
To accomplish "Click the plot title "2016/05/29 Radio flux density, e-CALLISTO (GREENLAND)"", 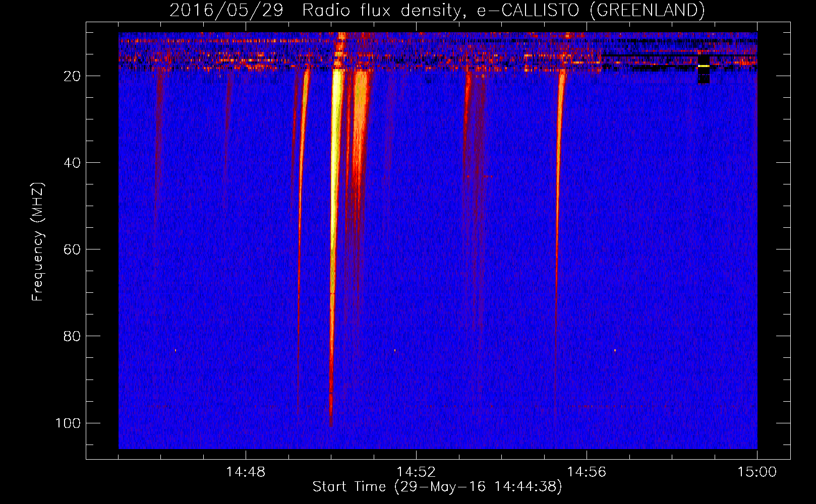I will tap(437, 10).
